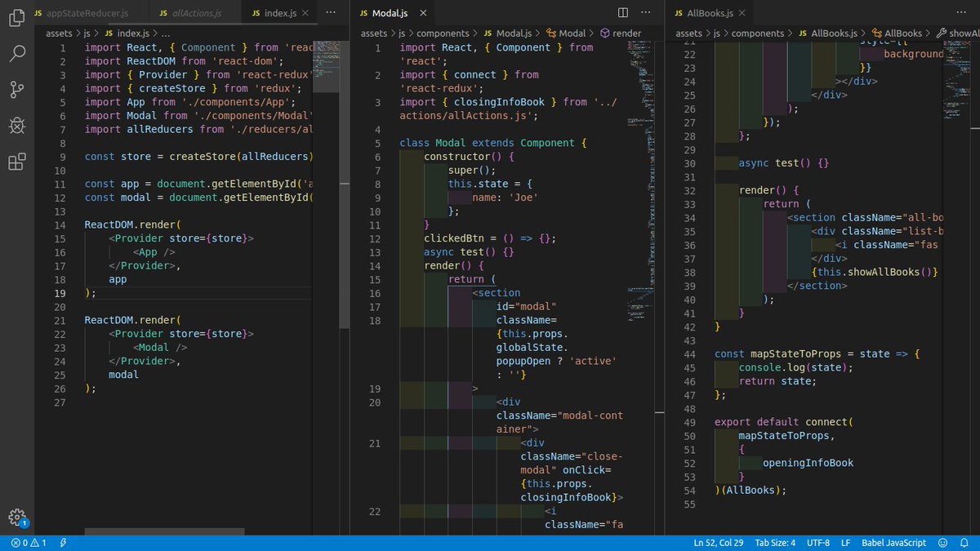Screen dimensions: 980x551
Task: Click 'assets' breadcrumb in index.js editor
Action: pos(60,33)
